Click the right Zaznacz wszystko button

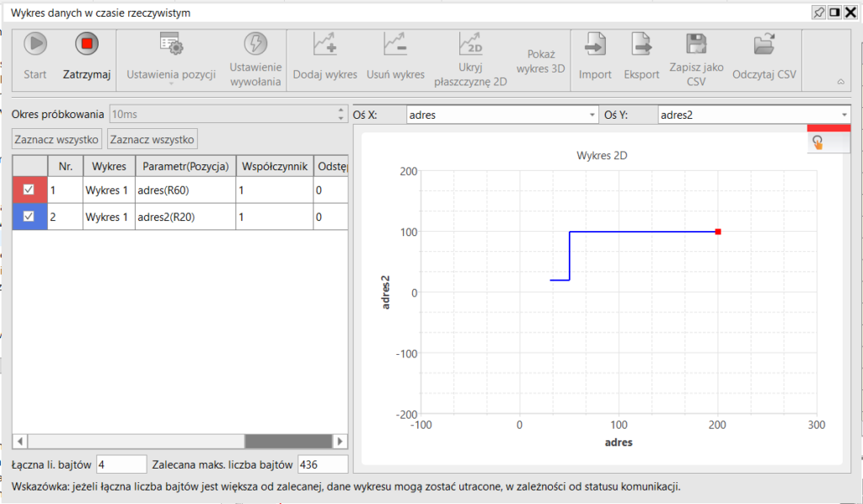(x=152, y=139)
